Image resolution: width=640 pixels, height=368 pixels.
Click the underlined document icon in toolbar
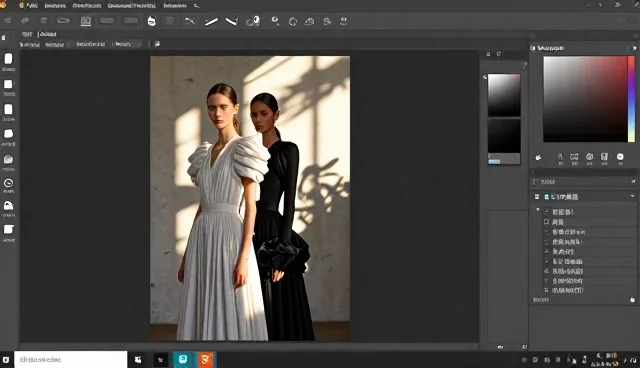pos(86,21)
